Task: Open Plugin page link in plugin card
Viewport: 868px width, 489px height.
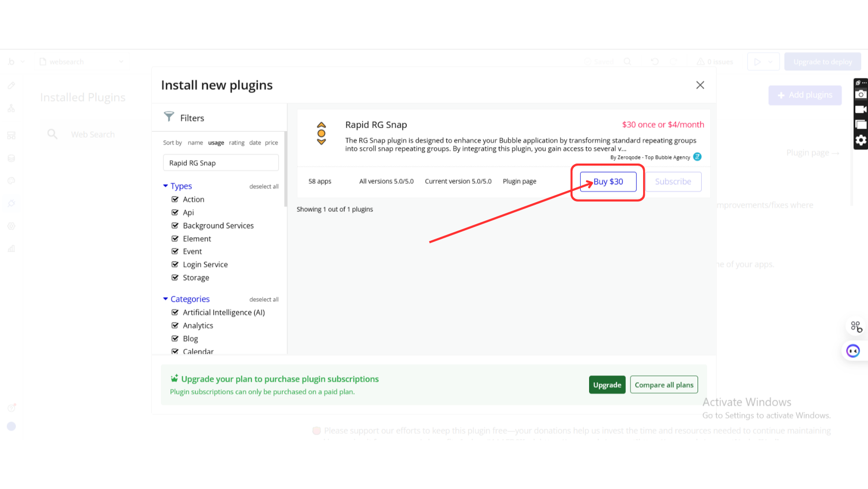Action: [x=519, y=181]
